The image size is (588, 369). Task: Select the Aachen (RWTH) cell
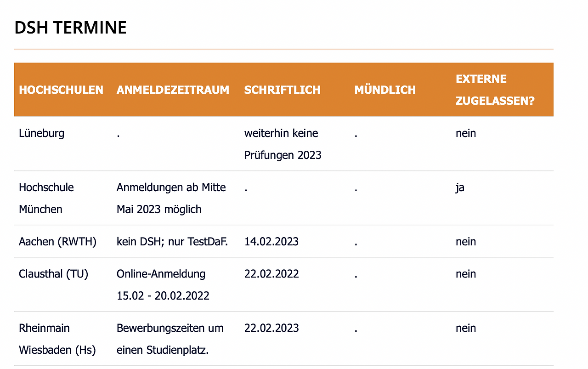click(58, 242)
